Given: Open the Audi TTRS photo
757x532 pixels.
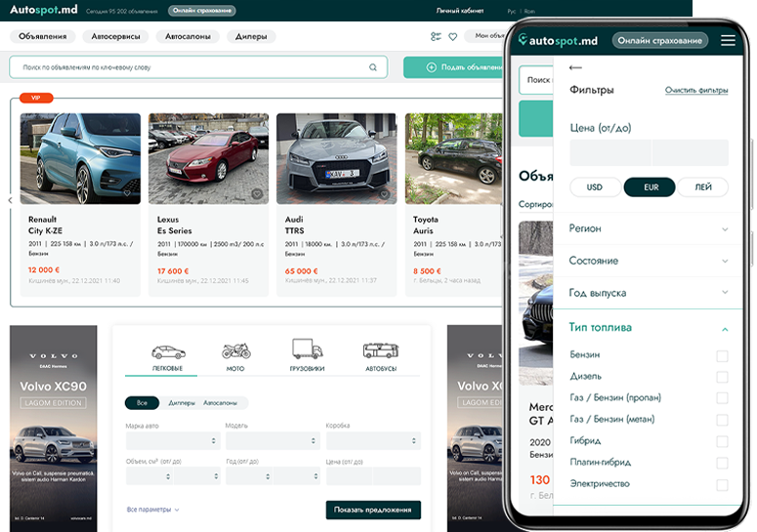Looking at the screenshot, I should [x=336, y=159].
